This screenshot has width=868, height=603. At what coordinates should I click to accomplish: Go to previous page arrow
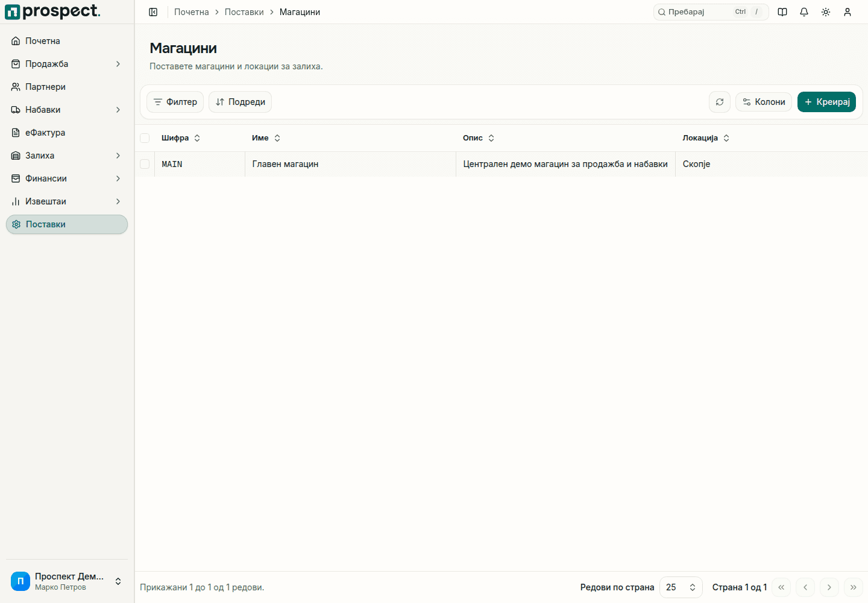pos(805,587)
